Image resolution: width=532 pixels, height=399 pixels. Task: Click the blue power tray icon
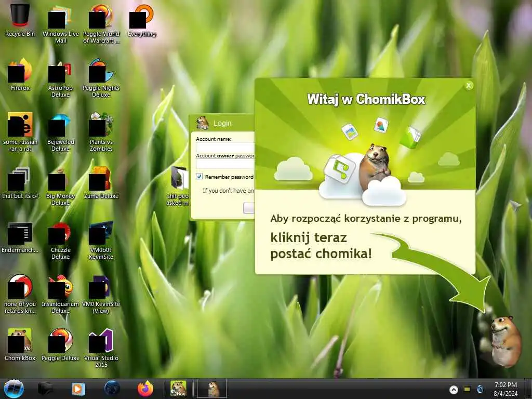[x=480, y=389]
